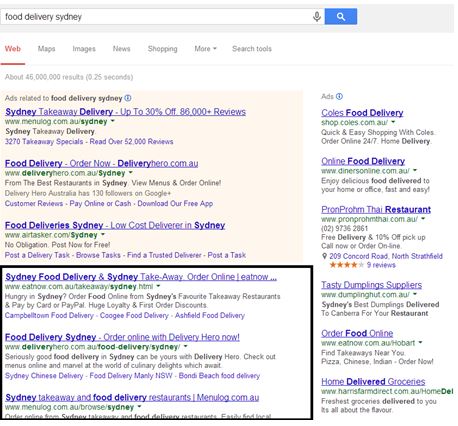Click '9 reviews' link

381,265
